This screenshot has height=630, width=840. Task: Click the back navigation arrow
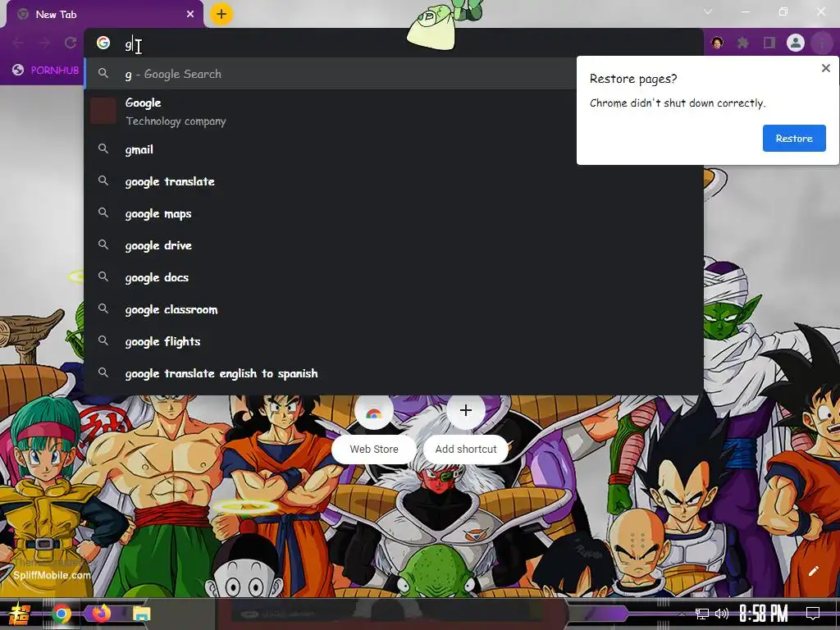coord(18,43)
